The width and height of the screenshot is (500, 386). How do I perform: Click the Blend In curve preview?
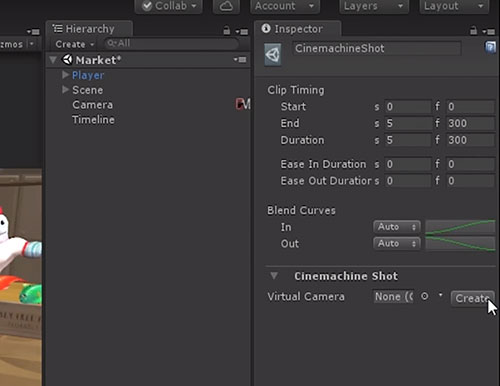pyautogui.click(x=460, y=227)
